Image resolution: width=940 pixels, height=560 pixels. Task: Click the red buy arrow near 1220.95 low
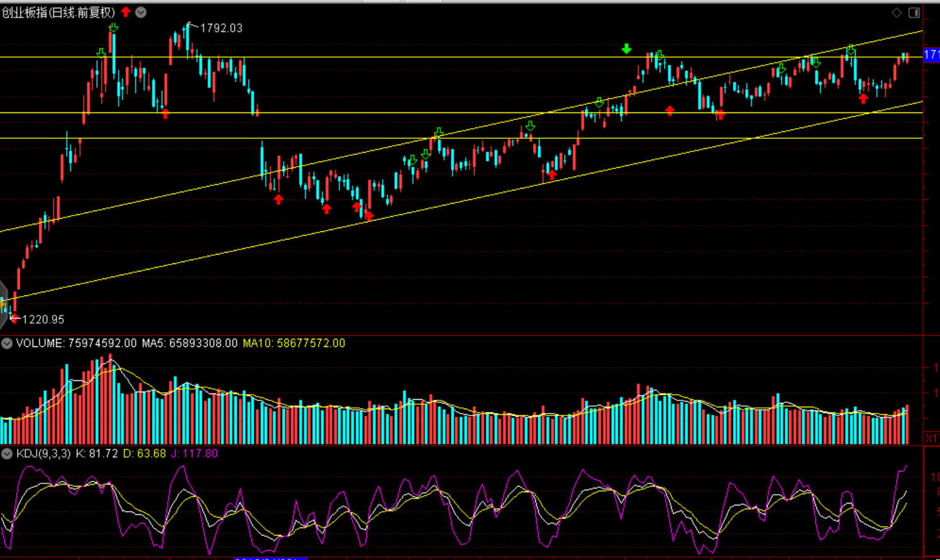click(x=14, y=317)
